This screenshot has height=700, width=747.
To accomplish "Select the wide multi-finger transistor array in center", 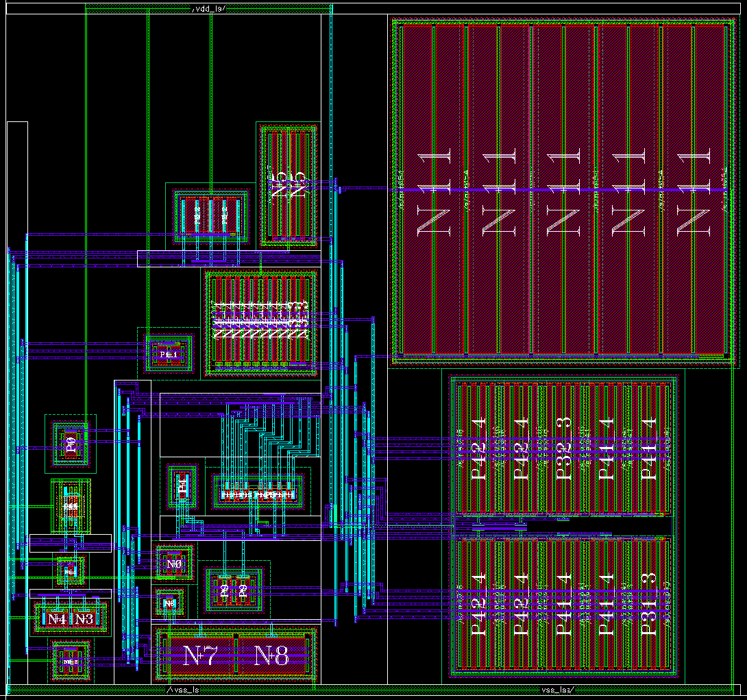I will [261, 323].
